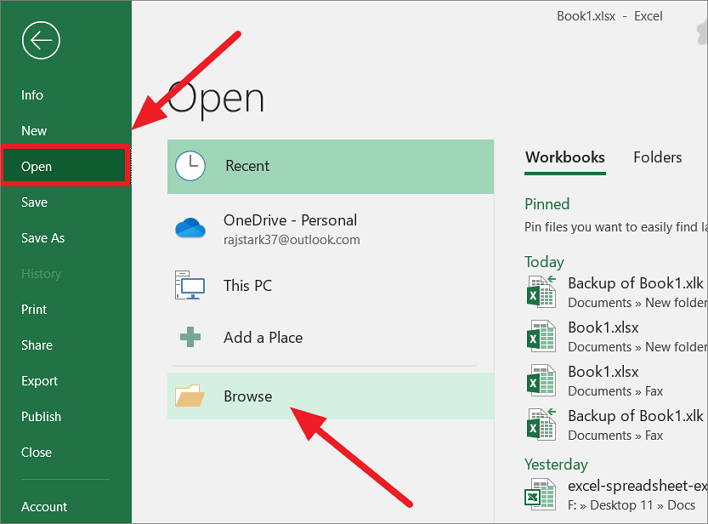
Task: Select OneDrive - Personal location
Action: coord(331,229)
